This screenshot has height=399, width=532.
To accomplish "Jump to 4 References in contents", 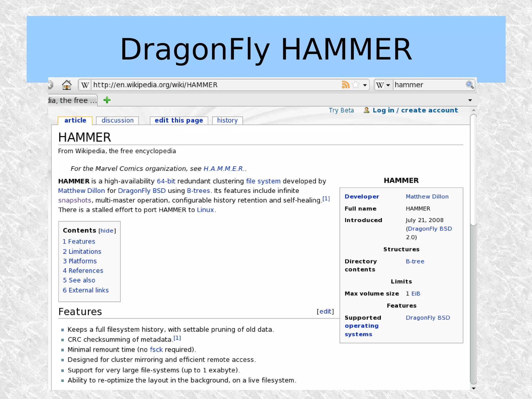I will click(83, 271).
